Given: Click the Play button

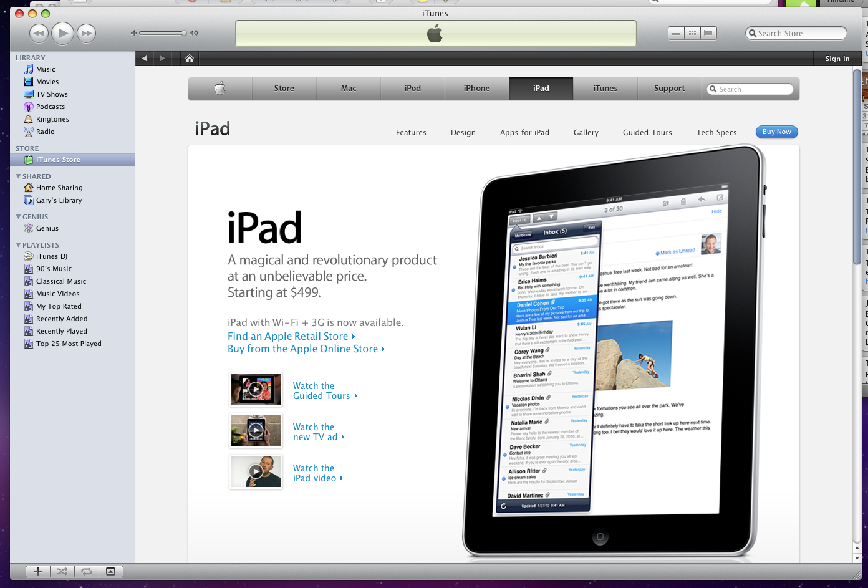Looking at the screenshot, I should [62, 33].
